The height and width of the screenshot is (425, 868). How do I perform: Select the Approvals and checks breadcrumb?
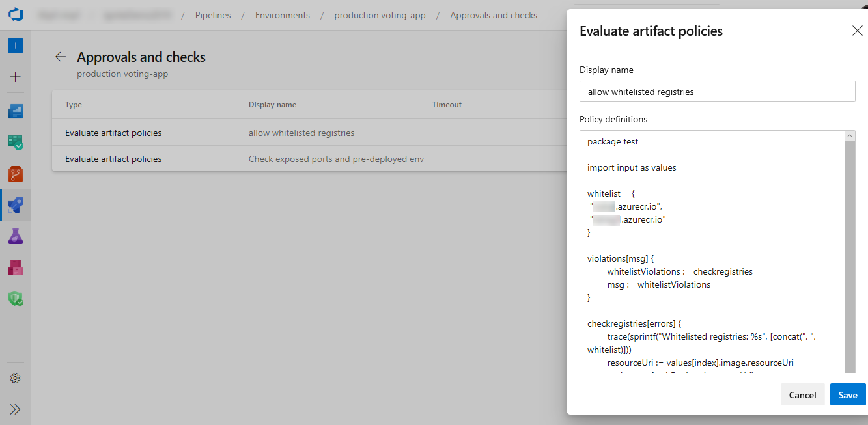click(x=494, y=15)
